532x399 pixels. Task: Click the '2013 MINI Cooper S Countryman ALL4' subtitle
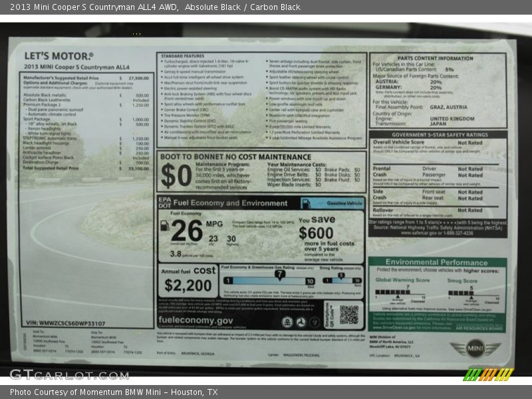(76, 67)
